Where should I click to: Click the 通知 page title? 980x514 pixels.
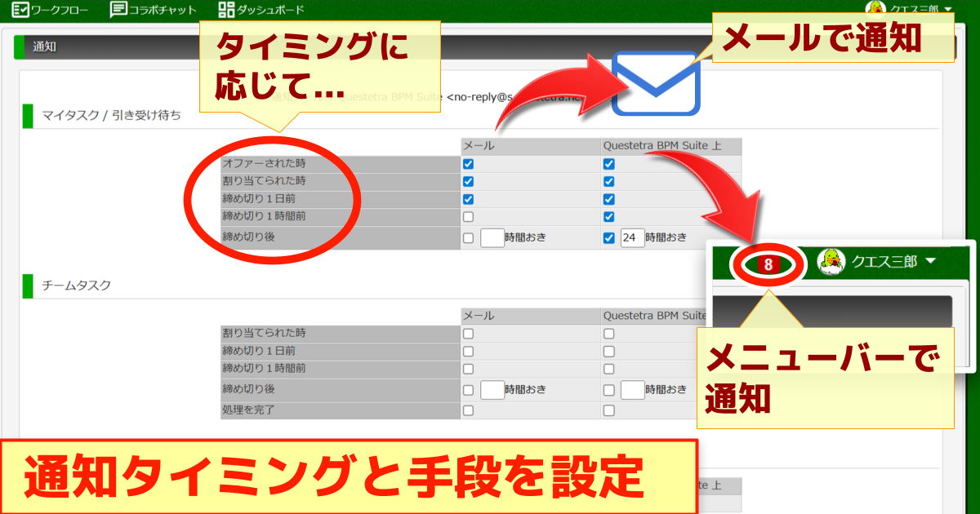(x=44, y=47)
